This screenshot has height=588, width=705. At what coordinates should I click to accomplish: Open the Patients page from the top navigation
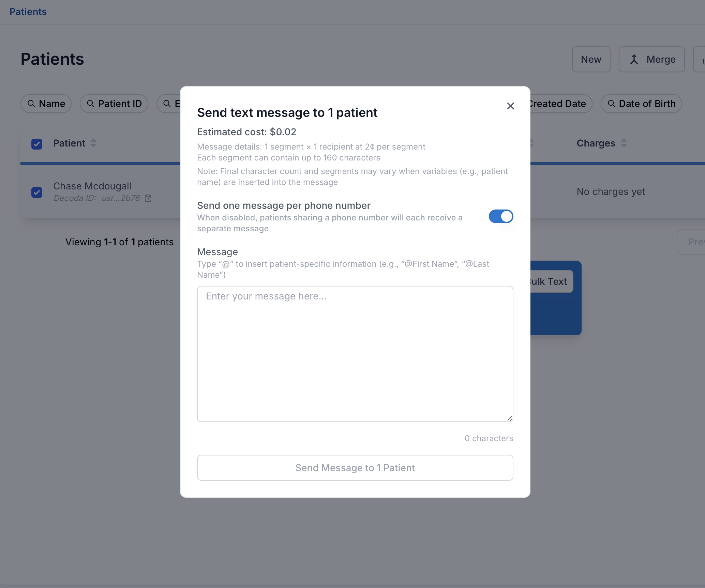pyautogui.click(x=28, y=12)
